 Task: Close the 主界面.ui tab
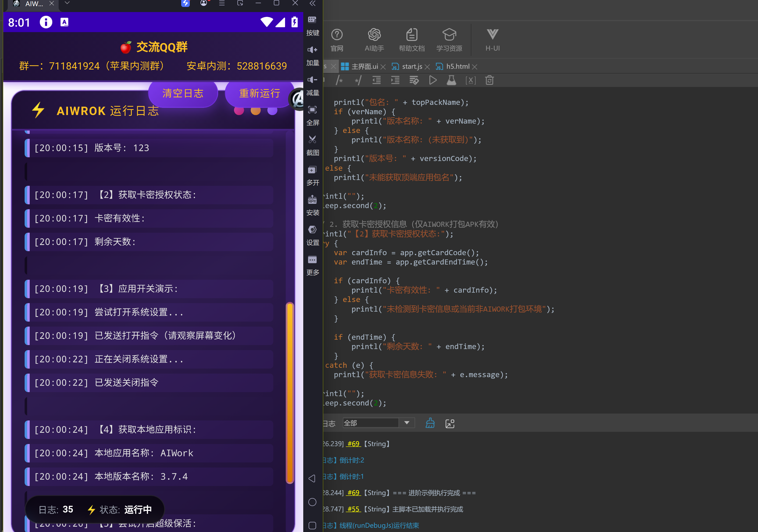pyautogui.click(x=383, y=67)
